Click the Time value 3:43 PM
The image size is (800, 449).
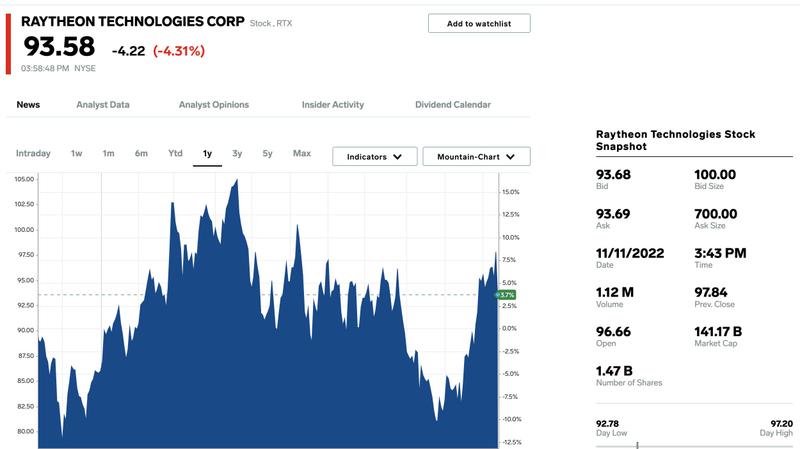coord(720,253)
